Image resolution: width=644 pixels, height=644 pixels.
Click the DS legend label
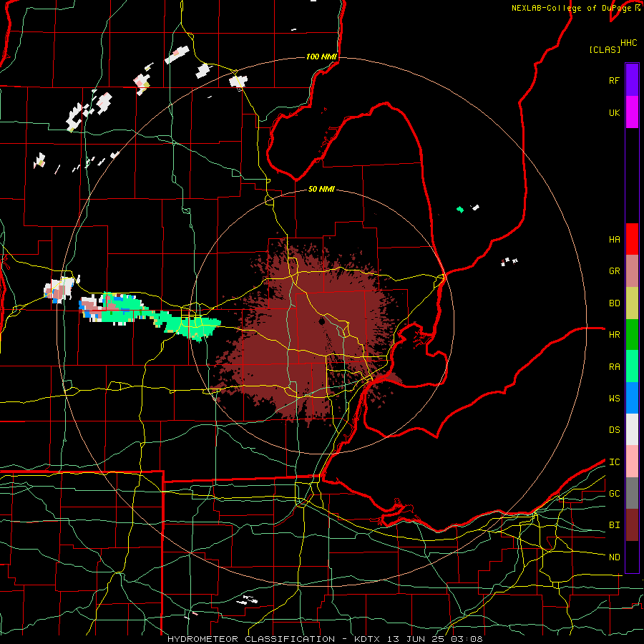coord(614,430)
